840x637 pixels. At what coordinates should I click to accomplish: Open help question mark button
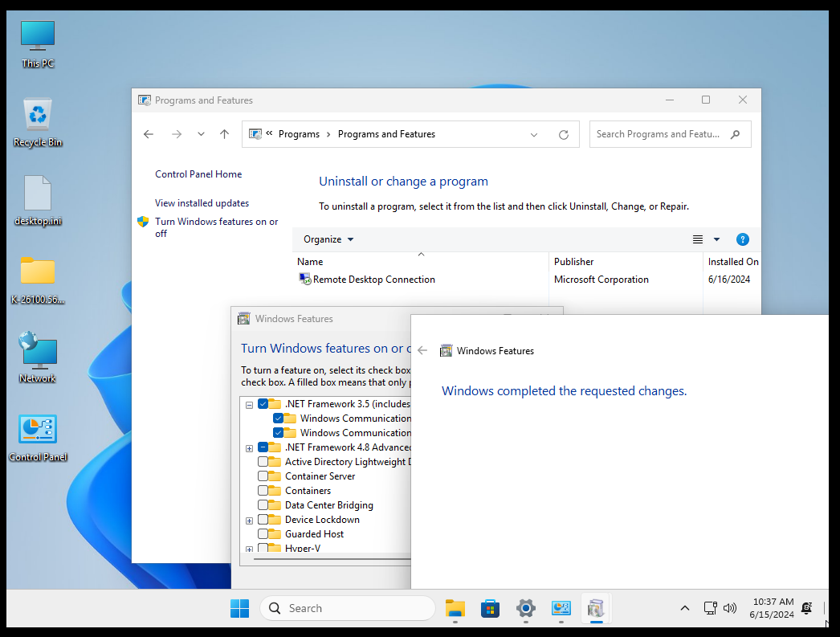pos(743,239)
